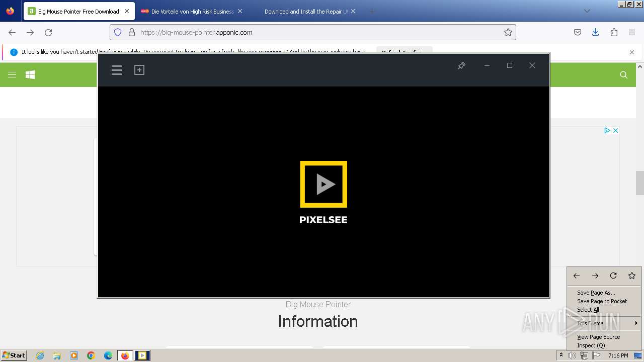Go forward in Firefox navigation toolbar
This screenshot has height=362, width=644.
click(30, 32)
